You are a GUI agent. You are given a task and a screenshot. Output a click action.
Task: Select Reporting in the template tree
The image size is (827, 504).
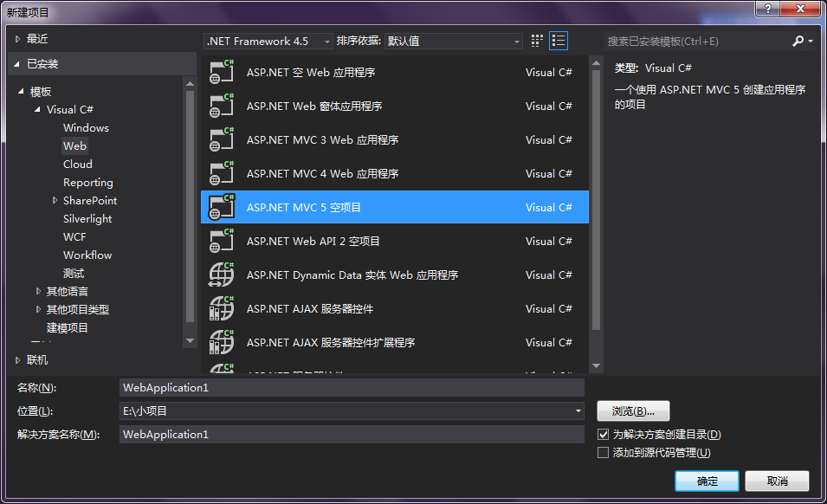(88, 183)
